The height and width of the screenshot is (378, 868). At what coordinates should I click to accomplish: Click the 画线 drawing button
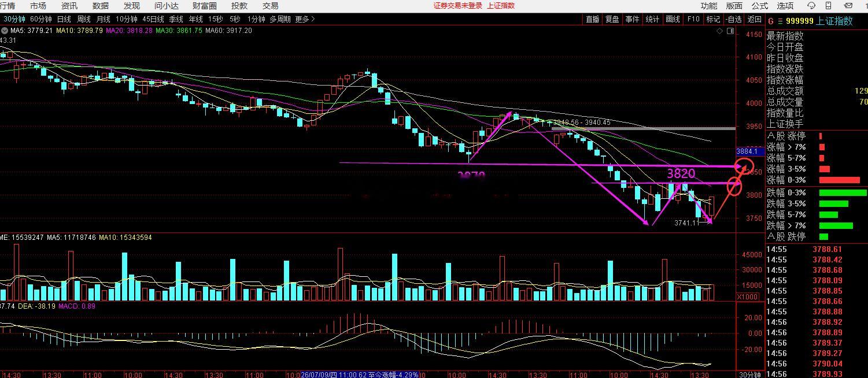coord(673,19)
